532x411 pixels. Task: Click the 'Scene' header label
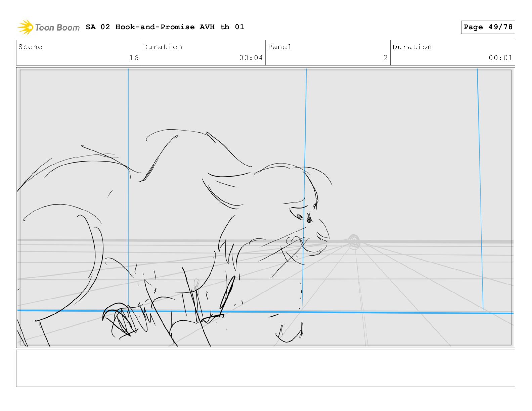[x=30, y=47]
